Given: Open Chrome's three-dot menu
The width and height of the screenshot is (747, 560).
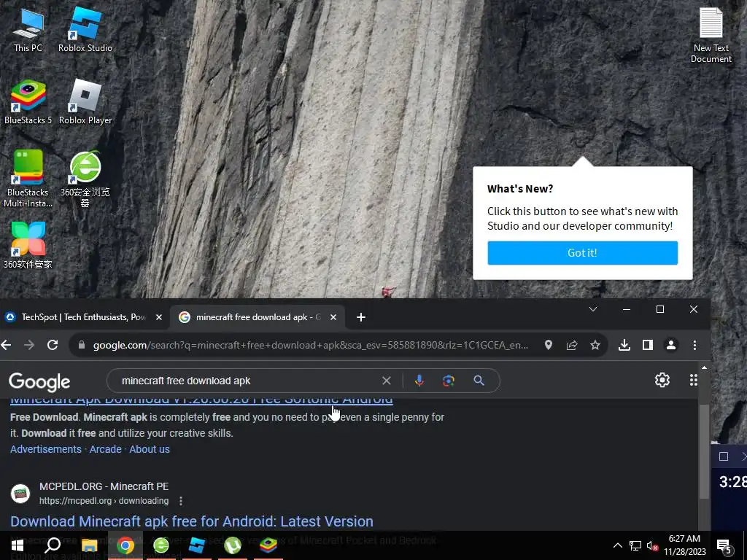Looking at the screenshot, I should click(x=694, y=345).
